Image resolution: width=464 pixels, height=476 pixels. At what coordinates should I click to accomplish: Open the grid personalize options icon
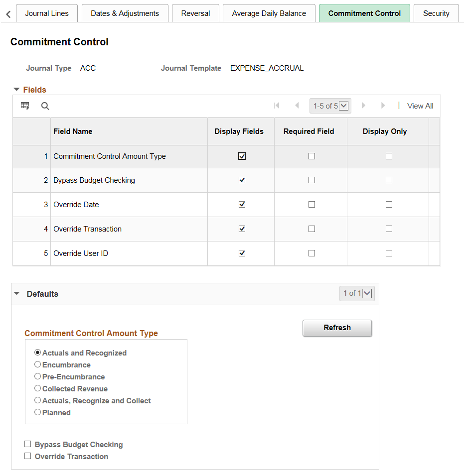click(24, 106)
